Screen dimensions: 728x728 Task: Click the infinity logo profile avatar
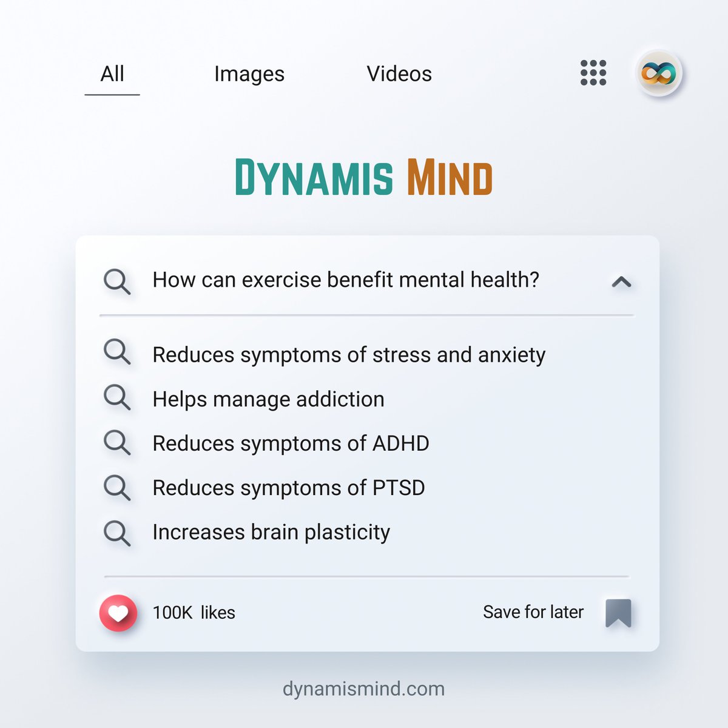(x=659, y=73)
